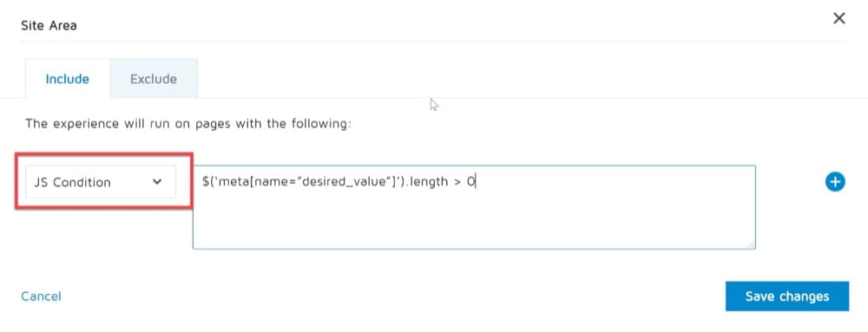
Task: Click the text area resize grip corner
Action: pos(752,245)
